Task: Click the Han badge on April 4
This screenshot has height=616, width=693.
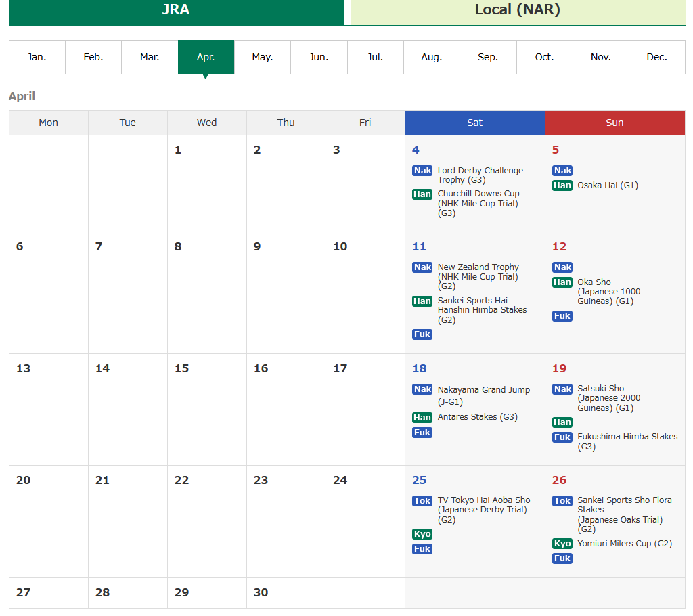Action: 422,194
